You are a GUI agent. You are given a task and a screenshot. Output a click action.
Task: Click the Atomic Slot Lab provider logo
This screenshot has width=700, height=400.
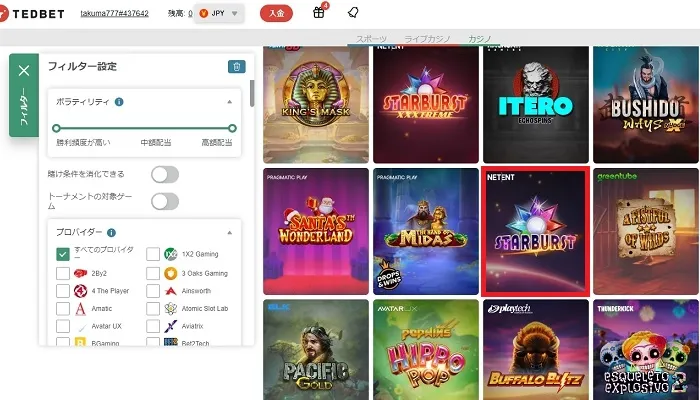(x=171, y=308)
